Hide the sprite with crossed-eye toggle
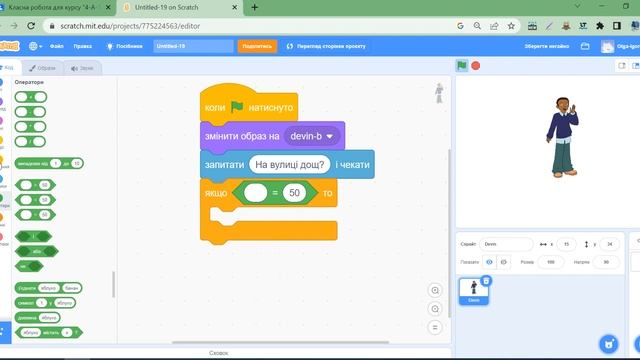640x360 pixels. pos(504,262)
